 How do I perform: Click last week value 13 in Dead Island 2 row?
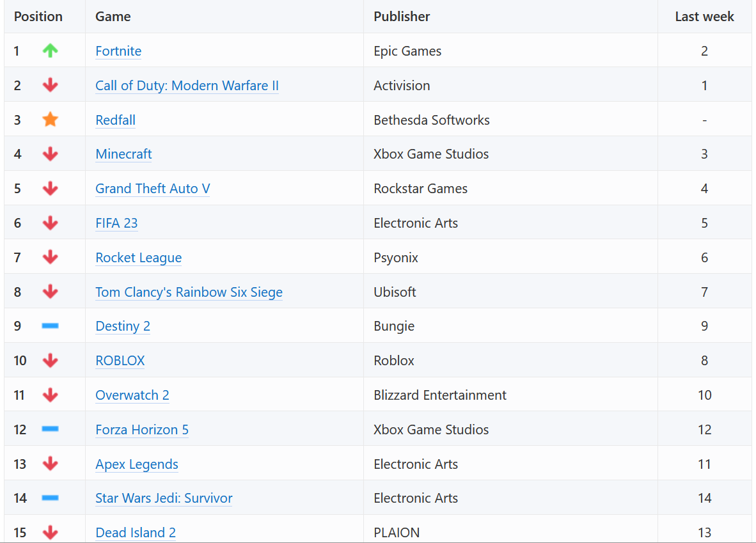point(704,533)
